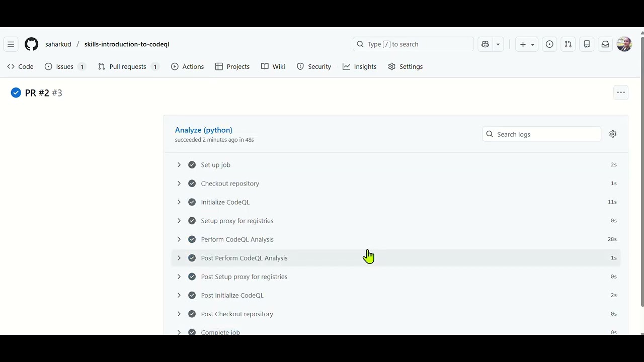Expand the Post Perform CodeQL Analysis step
The width and height of the screenshot is (644, 362).
[x=396, y=258]
